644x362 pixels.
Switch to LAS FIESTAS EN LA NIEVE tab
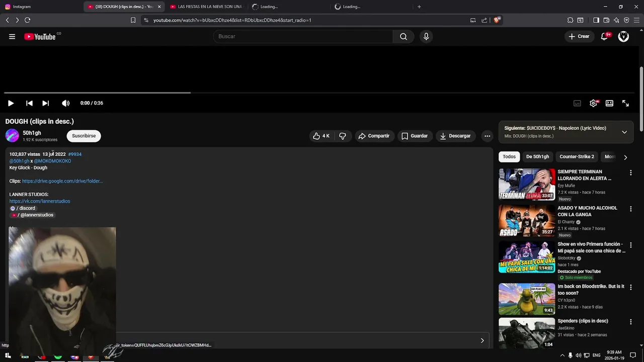(206, 7)
